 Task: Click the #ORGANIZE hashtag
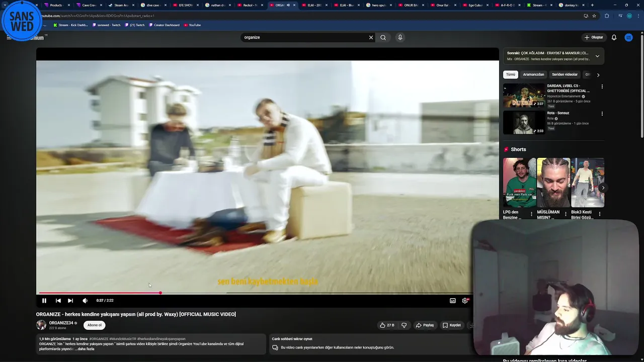click(99, 339)
